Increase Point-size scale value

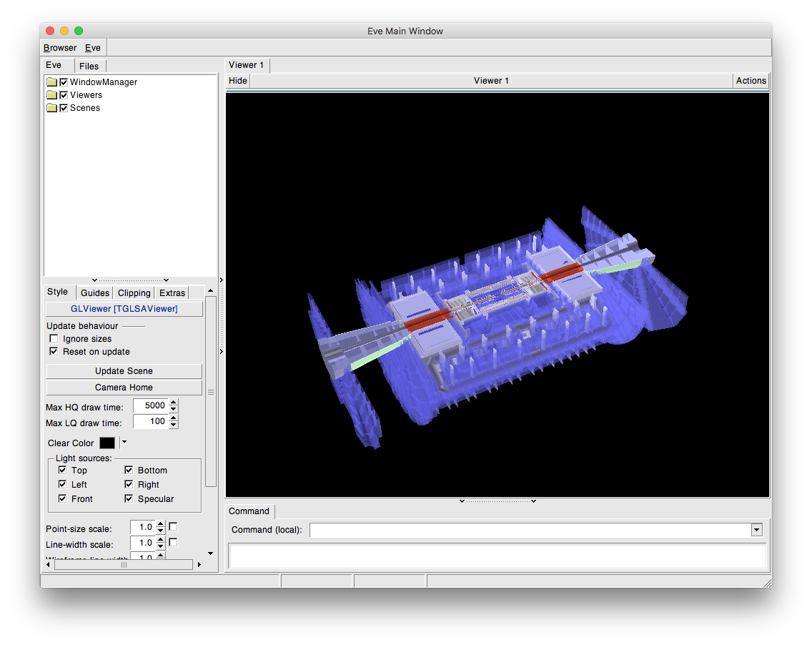(x=160, y=524)
